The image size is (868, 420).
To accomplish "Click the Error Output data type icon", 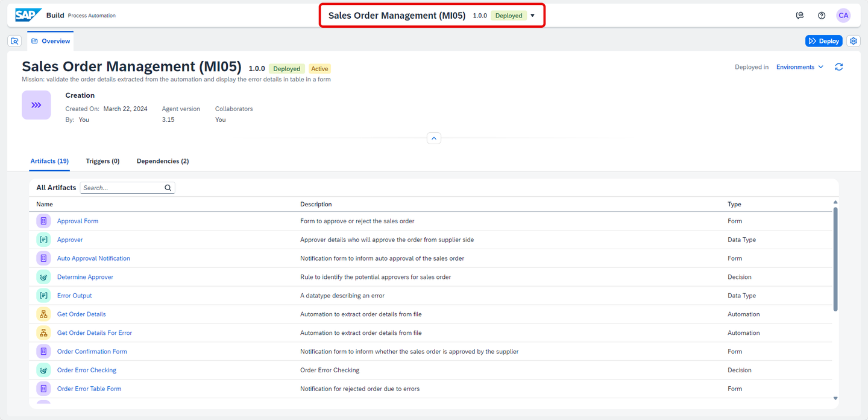I will coord(43,296).
